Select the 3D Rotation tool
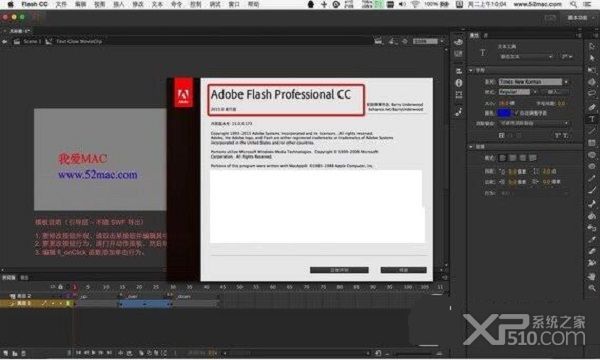Image resolution: width=600 pixels, height=360 pixels. 592,82
